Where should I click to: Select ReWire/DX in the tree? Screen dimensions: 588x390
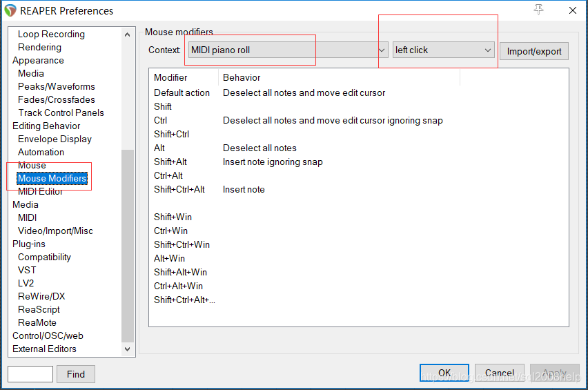(x=41, y=297)
